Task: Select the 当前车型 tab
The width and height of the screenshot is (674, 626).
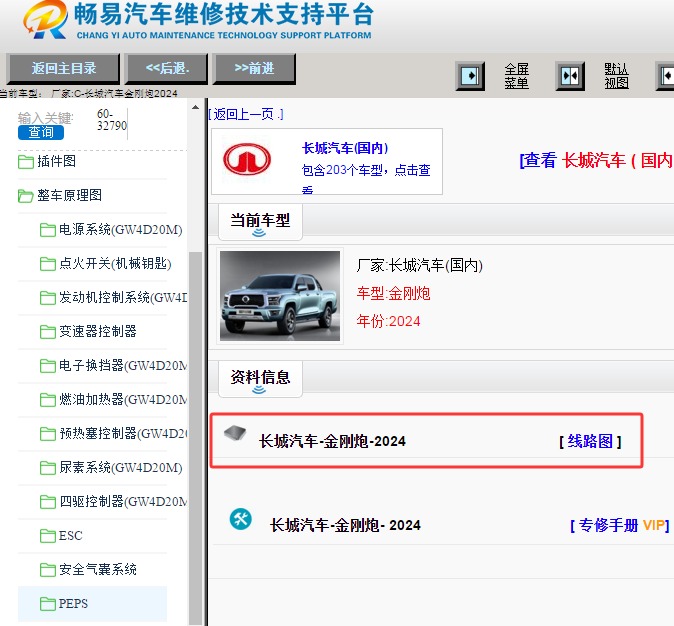Action: click(260, 222)
